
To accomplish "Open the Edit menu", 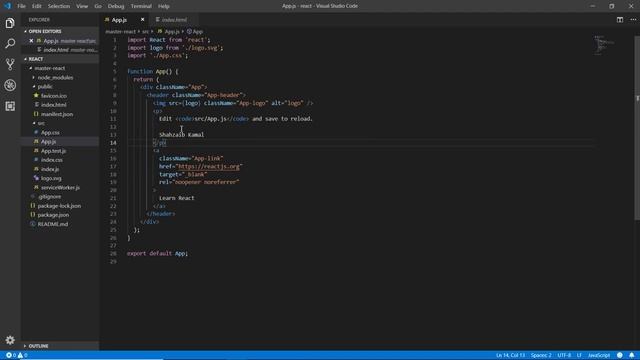I will pyautogui.click(x=37, y=6).
